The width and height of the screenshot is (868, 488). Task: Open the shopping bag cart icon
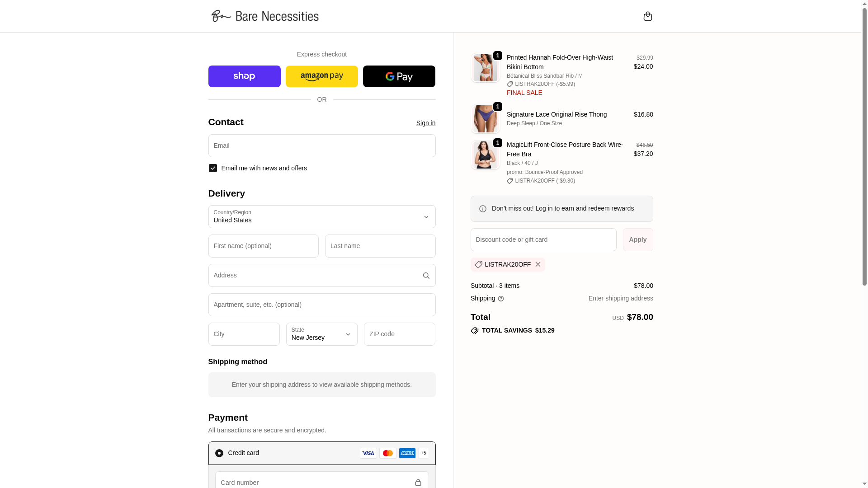pos(647,16)
